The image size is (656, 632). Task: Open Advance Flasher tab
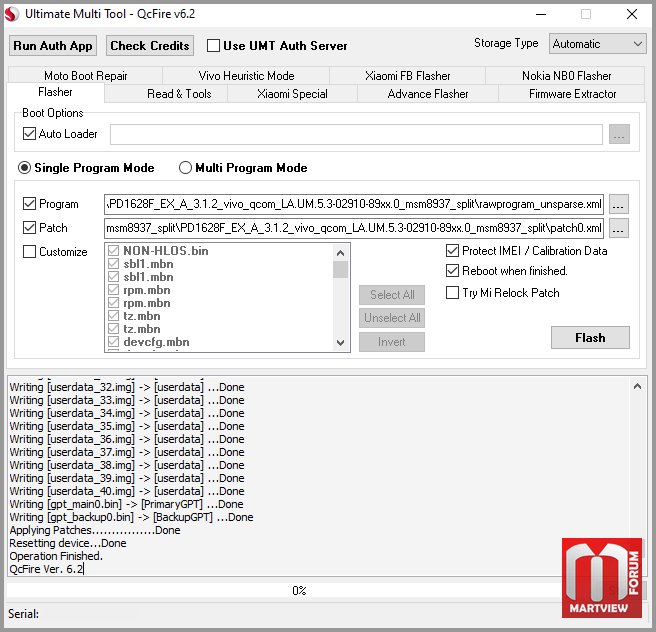pos(428,94)
